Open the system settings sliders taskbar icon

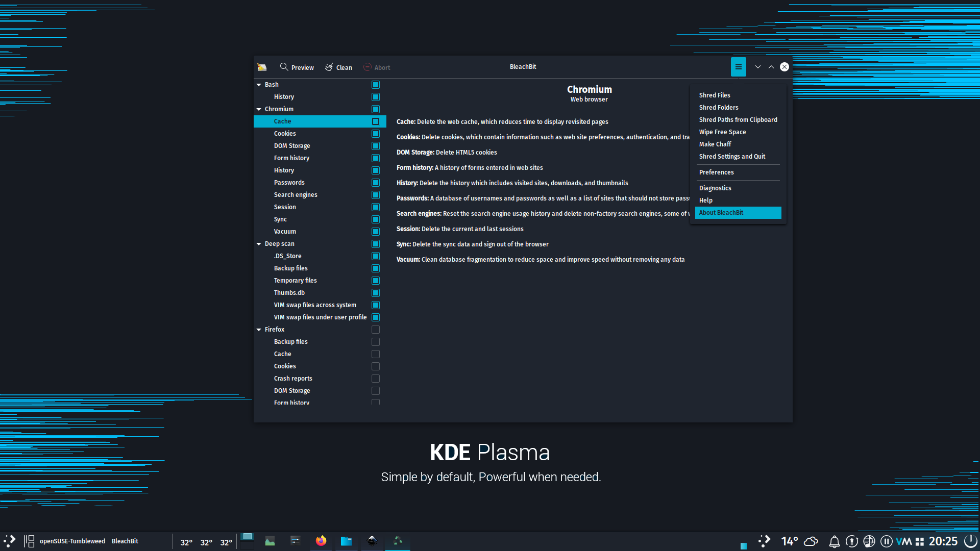tap(296, 541)
